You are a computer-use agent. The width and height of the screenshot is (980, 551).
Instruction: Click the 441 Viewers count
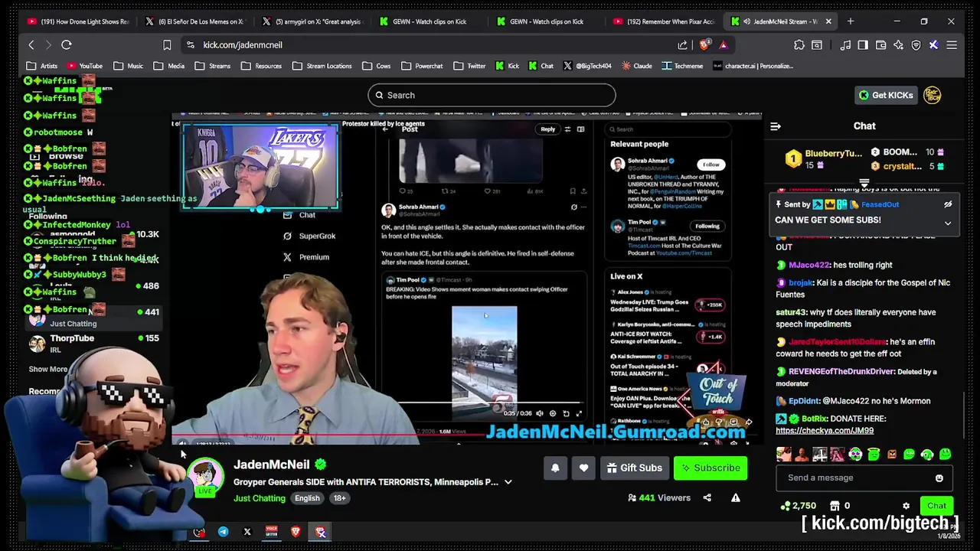(x=659, y=497)
